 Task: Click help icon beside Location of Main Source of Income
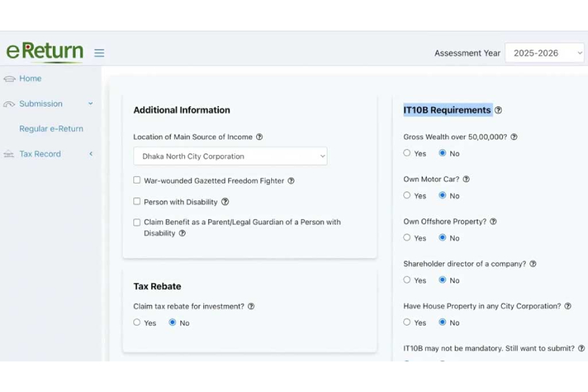(259, 137)
